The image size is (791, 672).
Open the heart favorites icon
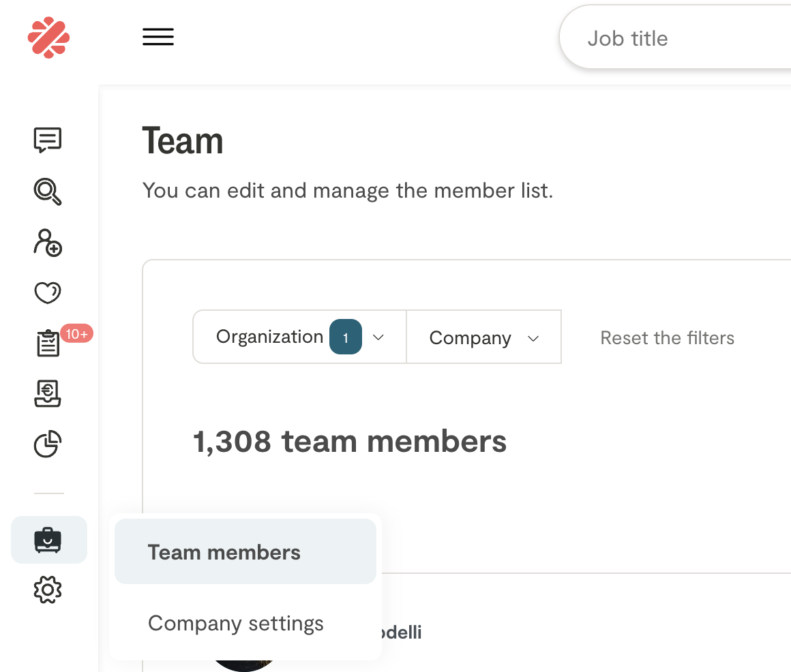click(x=48, y=294)
